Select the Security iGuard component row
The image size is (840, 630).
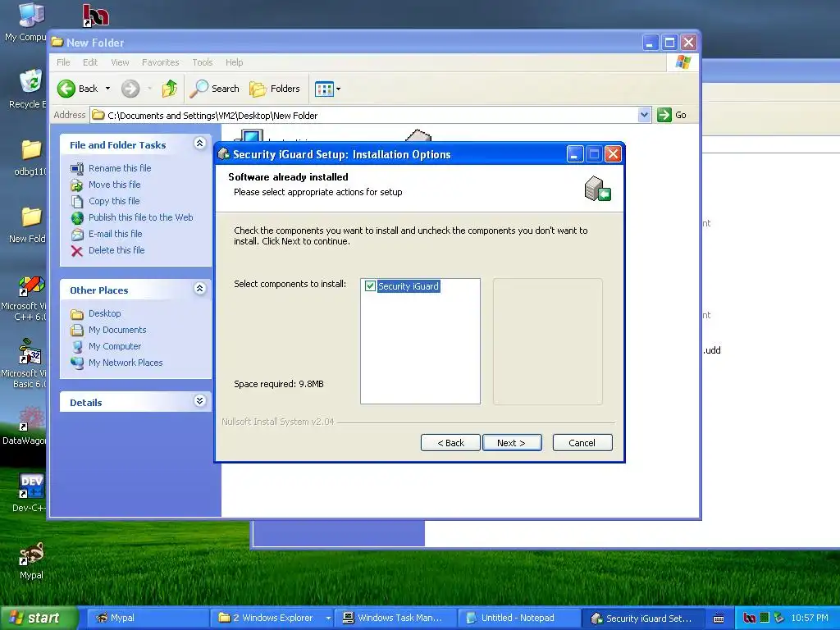coord(409,286)
